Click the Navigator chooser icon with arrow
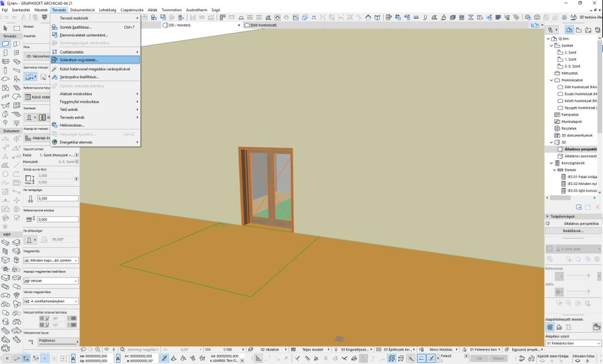 coord(552,29)
